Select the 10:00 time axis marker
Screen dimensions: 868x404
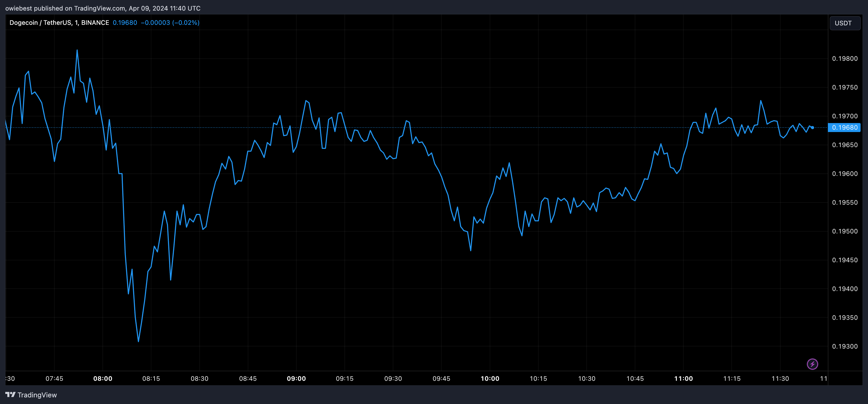click(490, 378)
